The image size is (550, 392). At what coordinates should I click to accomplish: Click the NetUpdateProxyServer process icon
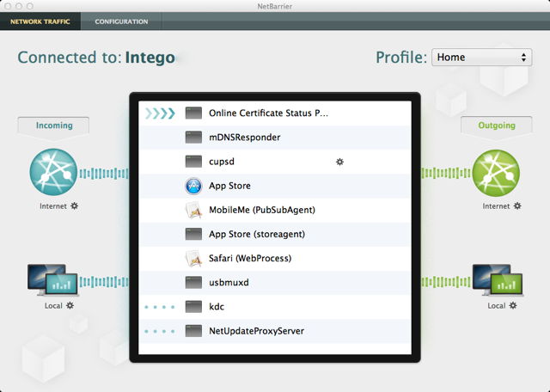point(193,331)
